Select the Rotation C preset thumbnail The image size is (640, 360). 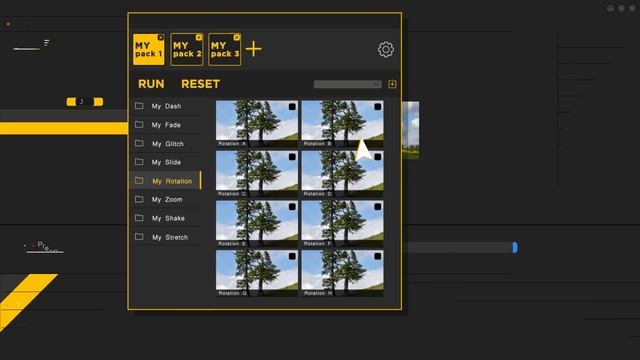[x=257, y=174]
